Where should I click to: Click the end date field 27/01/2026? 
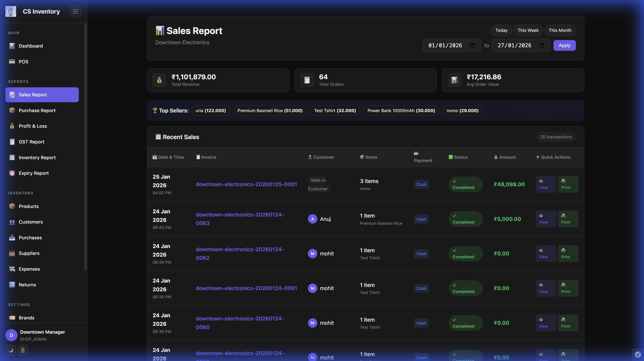click(x=521, y=45)
